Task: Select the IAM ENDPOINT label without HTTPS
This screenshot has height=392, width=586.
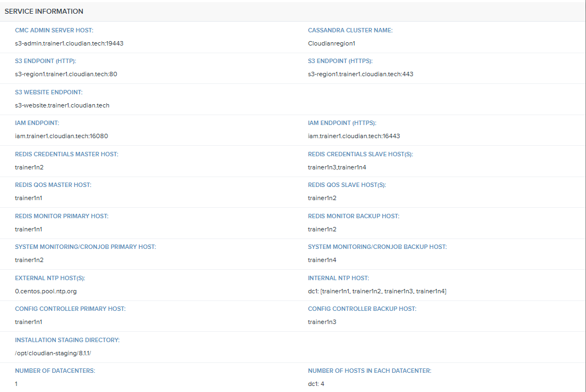Action: 37,123
